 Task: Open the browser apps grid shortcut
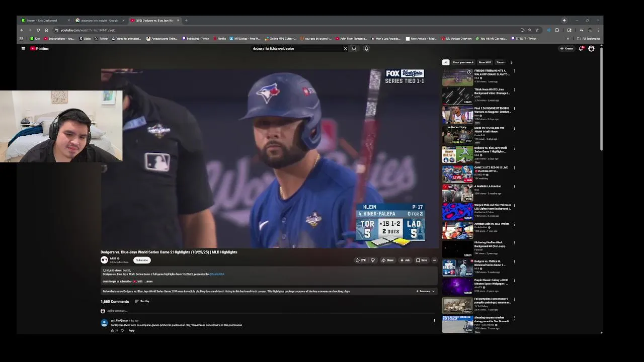point(21,39)
